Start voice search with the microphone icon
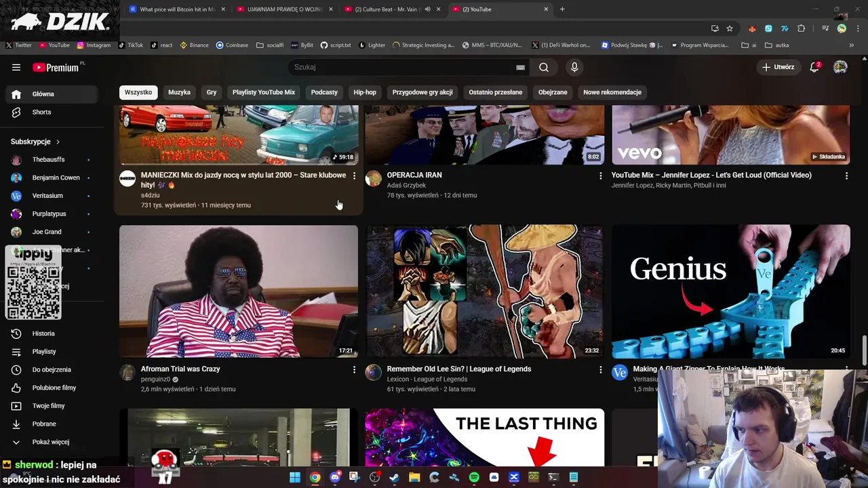Image resolution: width=868 pixels, height=488 pixels. pyautogui.click(x=574, y=67)
